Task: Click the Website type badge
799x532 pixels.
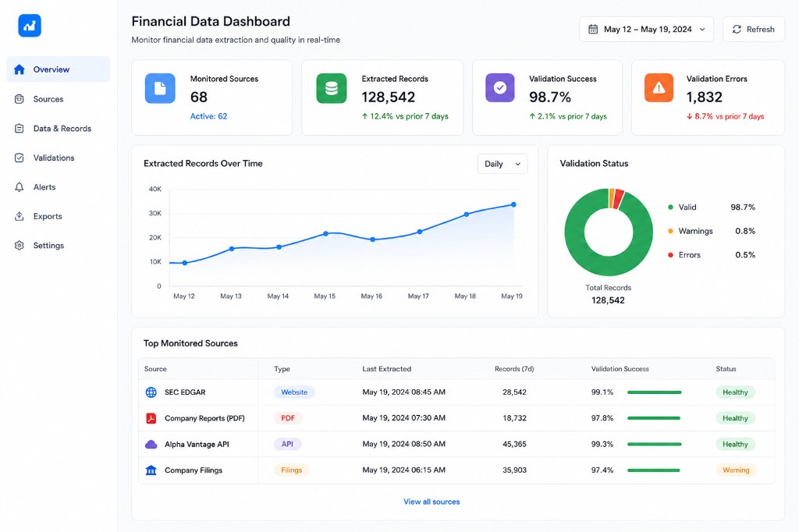Action: point(294,392)
